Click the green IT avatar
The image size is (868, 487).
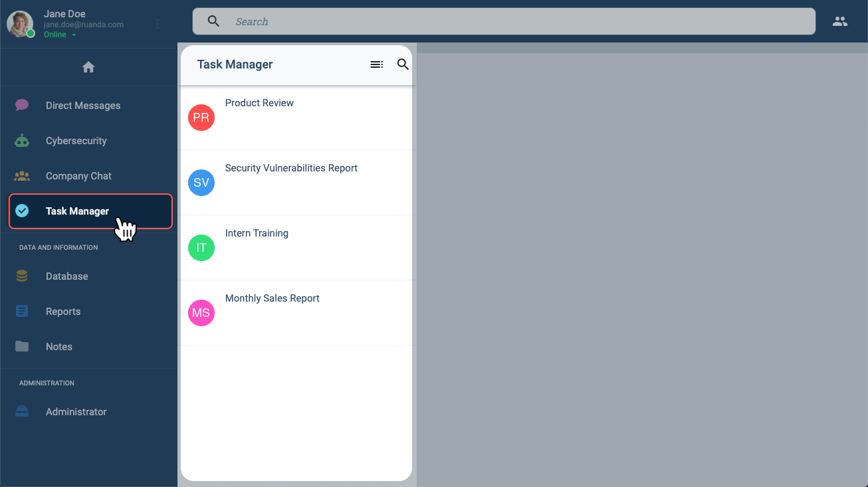pyautogui.click(x=201, y=248)
